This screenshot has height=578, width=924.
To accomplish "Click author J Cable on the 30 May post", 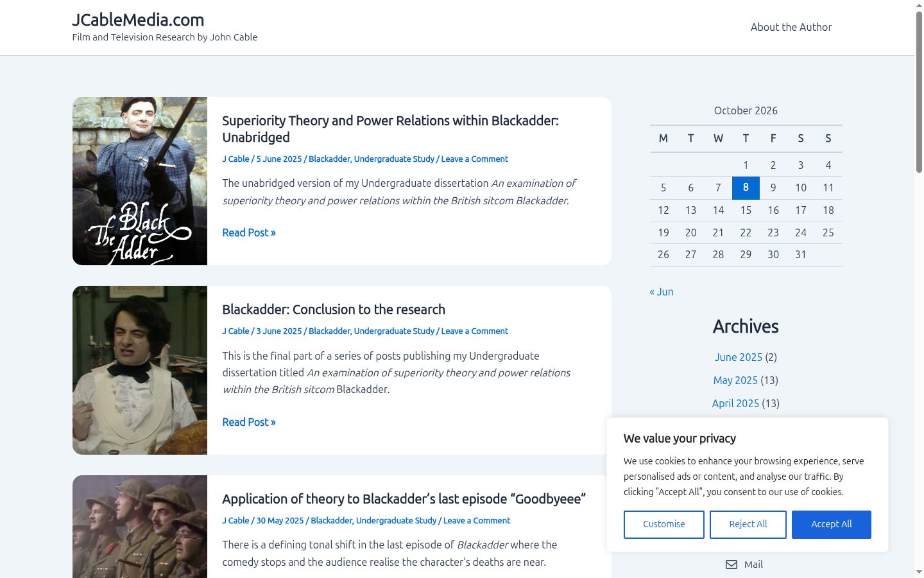I will pos(235,520).
